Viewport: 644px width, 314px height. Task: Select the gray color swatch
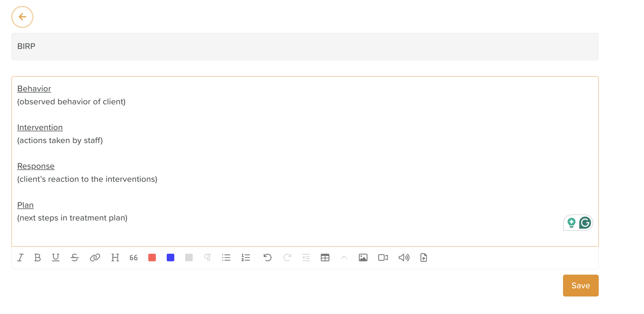click(189, 258)
